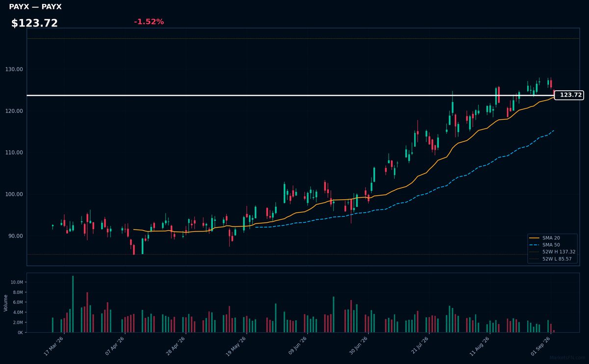Screen dimensions: 589x364
Task: Click the 11 Aug '26 date label
Action: pyautogui.click(x=480, y=346)
